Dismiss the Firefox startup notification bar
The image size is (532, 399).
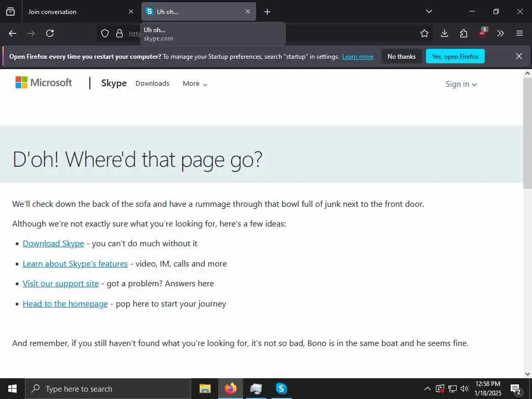click(x=519, y=56)
